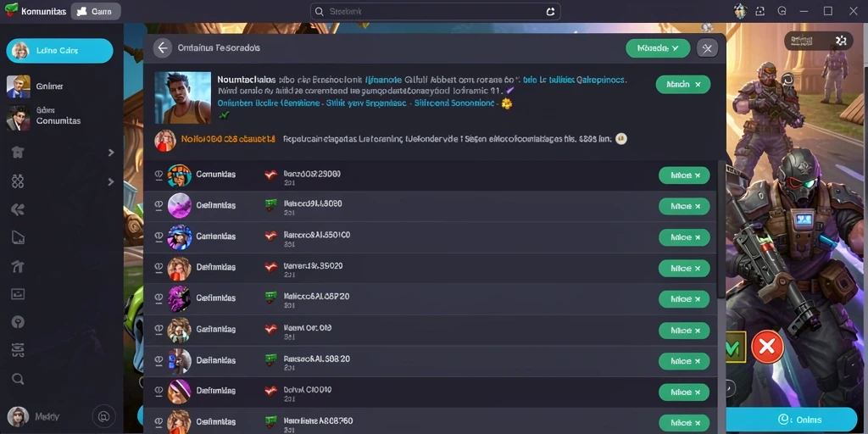Viewport: 868px width, 434px height.
Task: Go back with the panel's left arrow
Action: 162,48
